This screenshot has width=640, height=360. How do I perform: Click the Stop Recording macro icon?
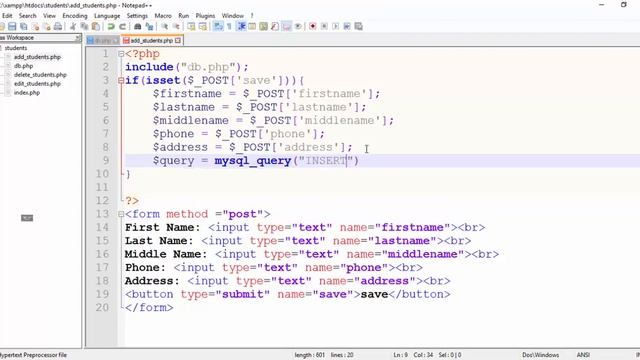324,27
